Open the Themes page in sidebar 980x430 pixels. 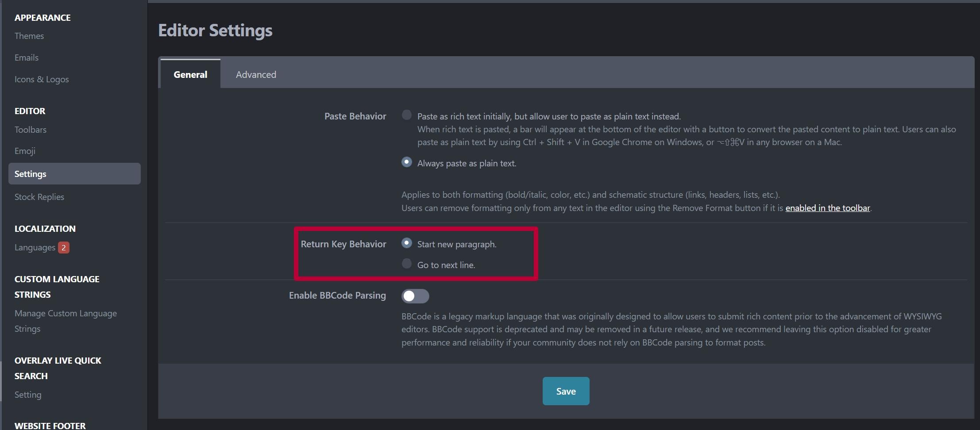point(29,36)
